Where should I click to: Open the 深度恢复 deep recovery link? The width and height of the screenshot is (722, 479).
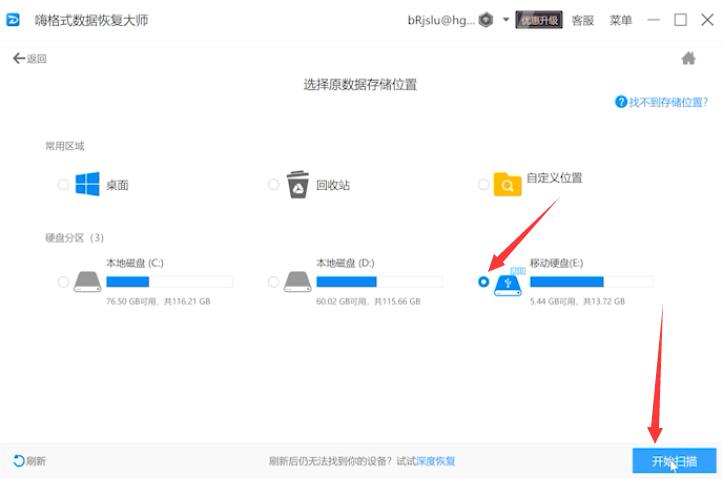click(x=436, y=461)
